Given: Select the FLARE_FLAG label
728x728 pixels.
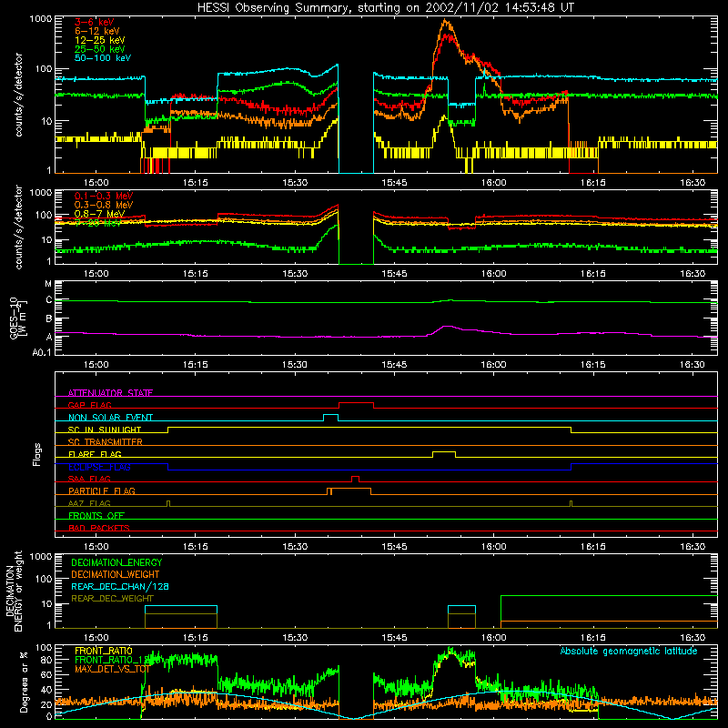Looking at the screenshot, I should [x=95, y=454].
